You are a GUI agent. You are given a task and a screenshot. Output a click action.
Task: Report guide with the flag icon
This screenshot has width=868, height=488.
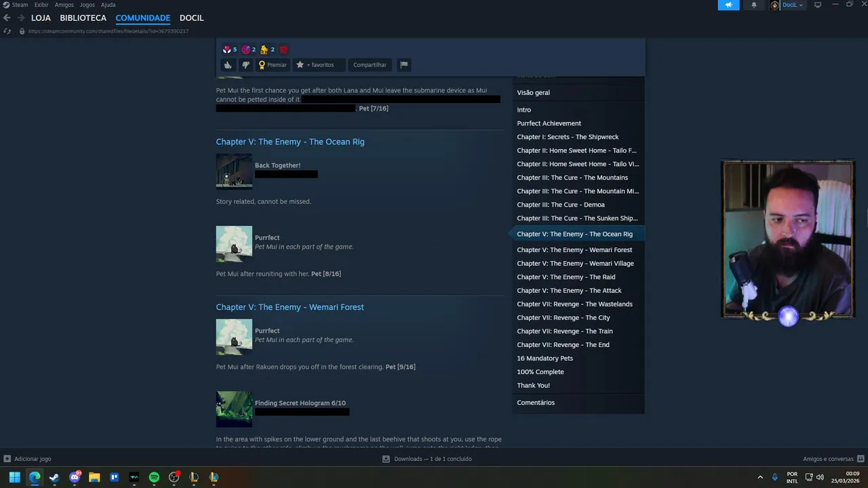tap(403, 65)
